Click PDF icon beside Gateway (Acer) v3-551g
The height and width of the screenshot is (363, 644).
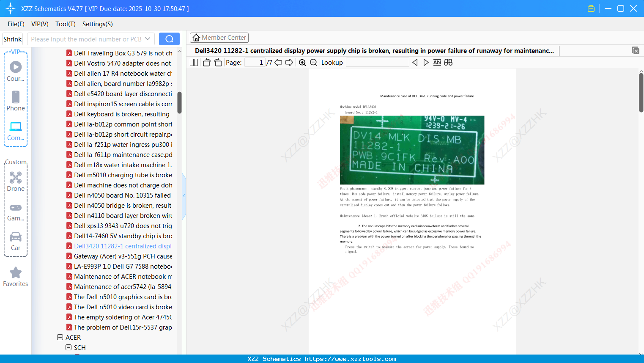point(69,256)
